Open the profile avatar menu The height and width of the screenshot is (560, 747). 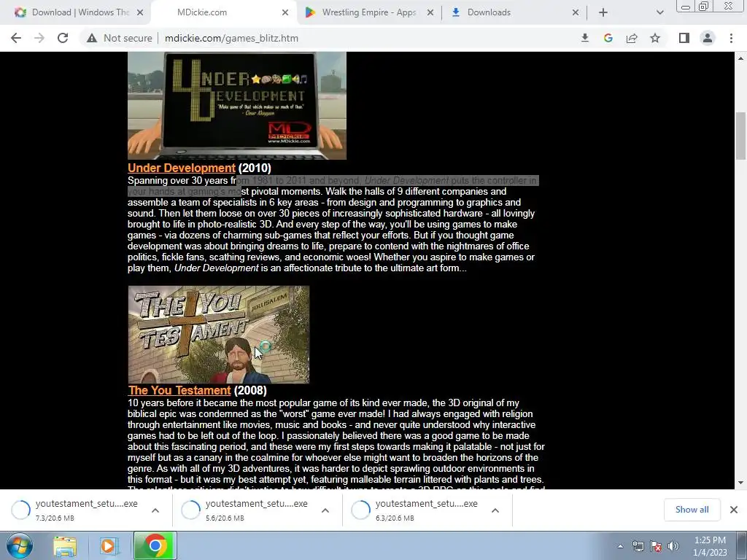click(x=708, y=38)
